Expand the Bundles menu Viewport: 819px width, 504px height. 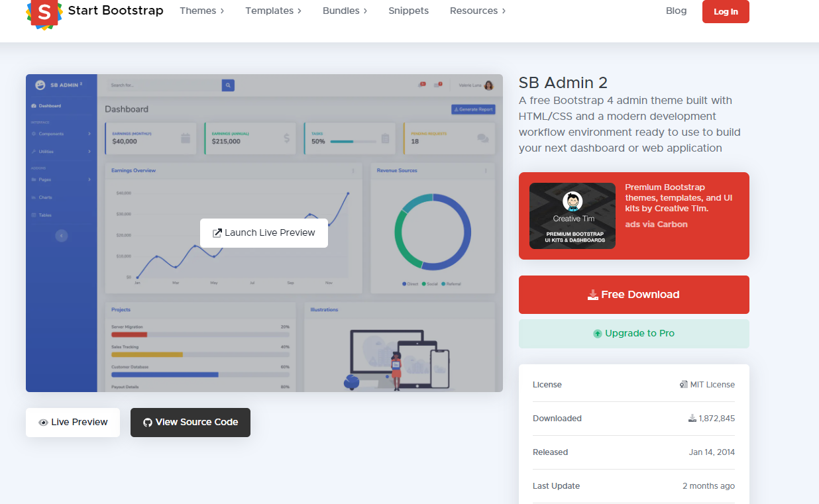click(345, 11)
